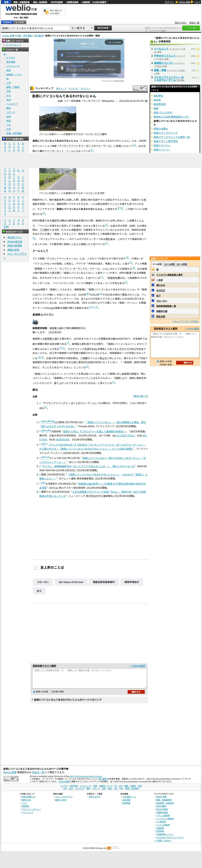Click >>もっとランキングを見る link

point(186,321)
